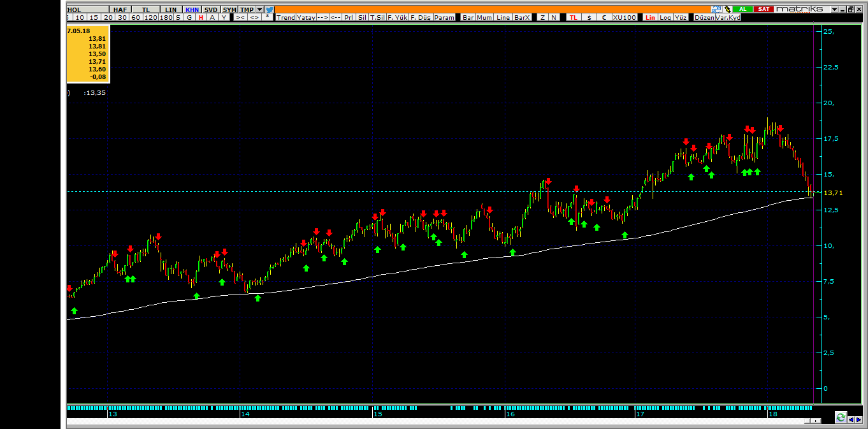
Task: Select the HAF weekly period tab
Action: [x=120, y=10]
